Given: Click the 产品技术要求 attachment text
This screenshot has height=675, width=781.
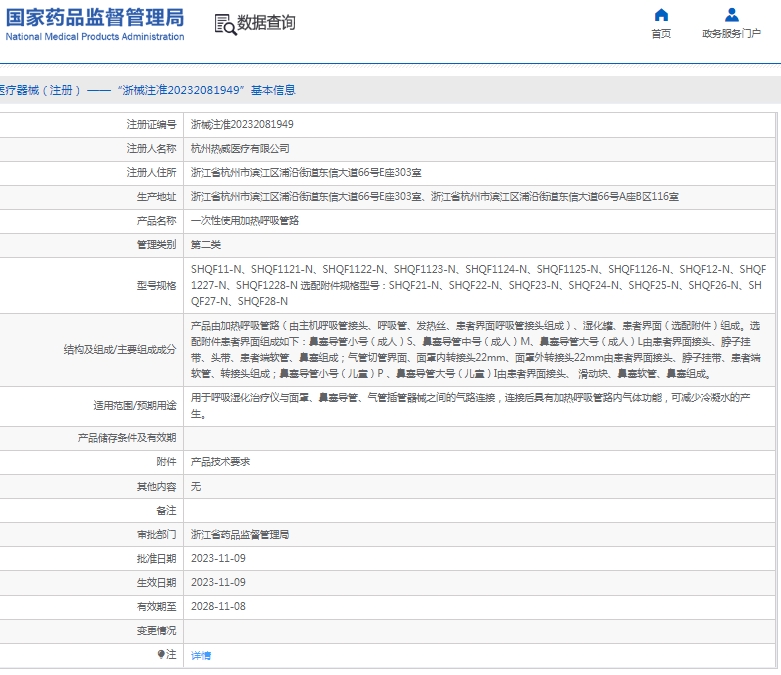Looking at the screenshot, I should click(221, 462).
